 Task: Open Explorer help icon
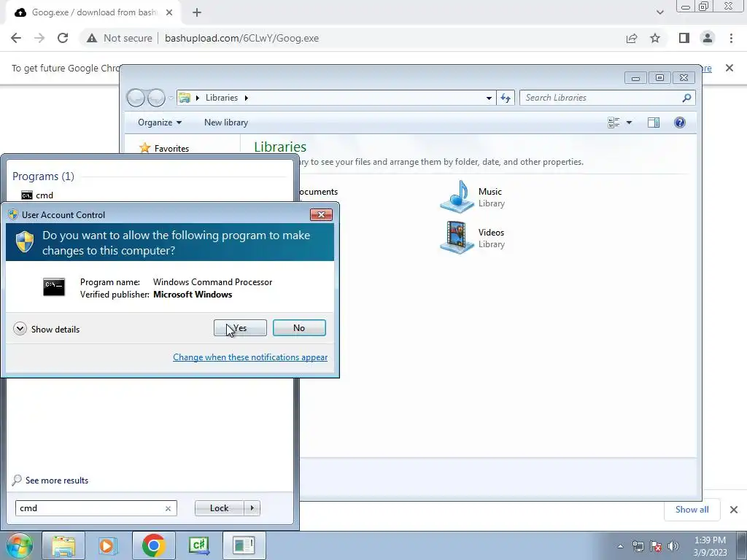click(x=680, y=122)
